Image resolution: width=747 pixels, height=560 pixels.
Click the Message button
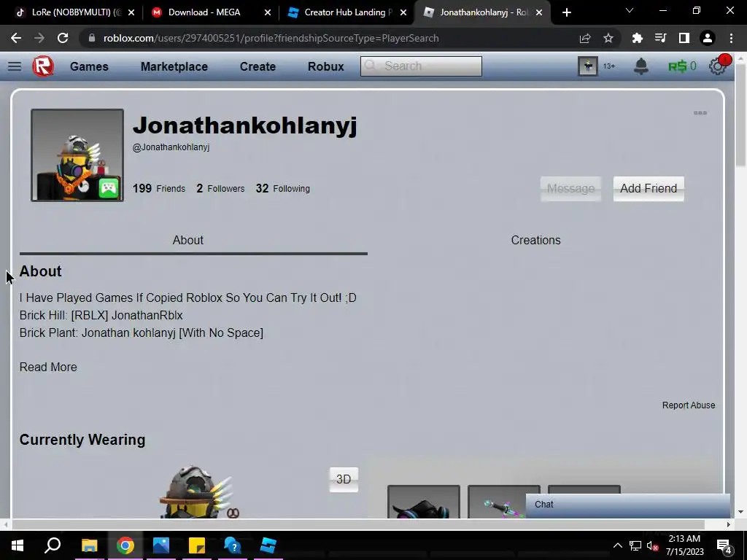pos(570,189)
